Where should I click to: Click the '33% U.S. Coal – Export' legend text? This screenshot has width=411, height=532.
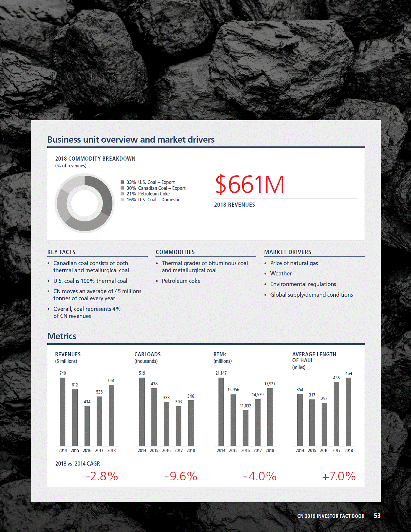tap(151, 182)
